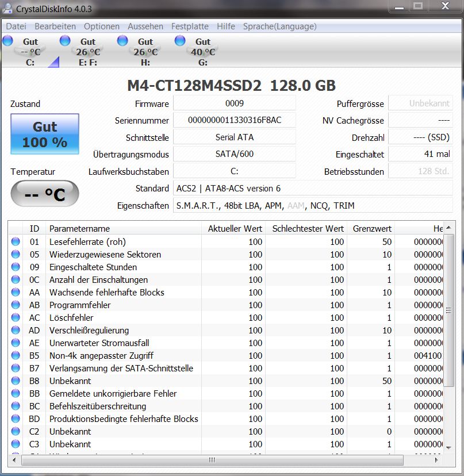Viewport: 464px width, 476px height.
Task: Click the Aktueller Wert column header
Action: [233, 228]
